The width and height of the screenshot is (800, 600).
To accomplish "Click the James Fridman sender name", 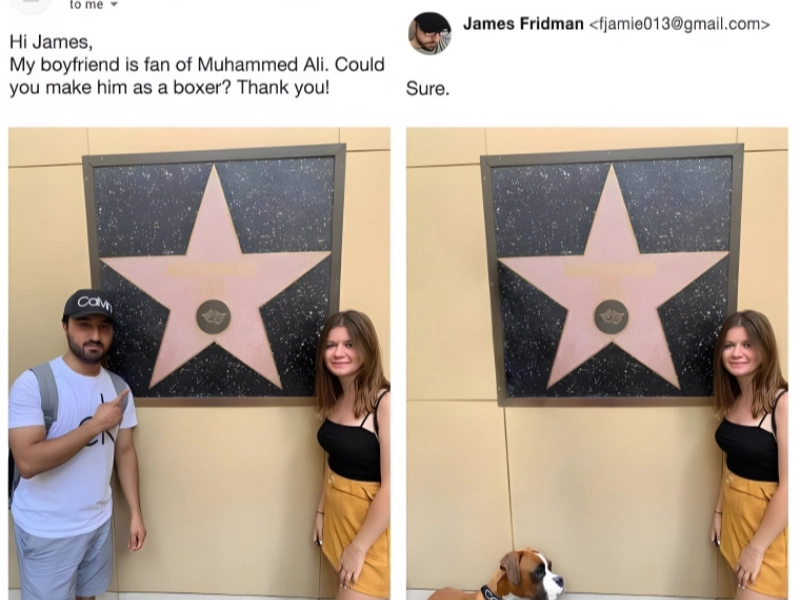I will [523, 24].
